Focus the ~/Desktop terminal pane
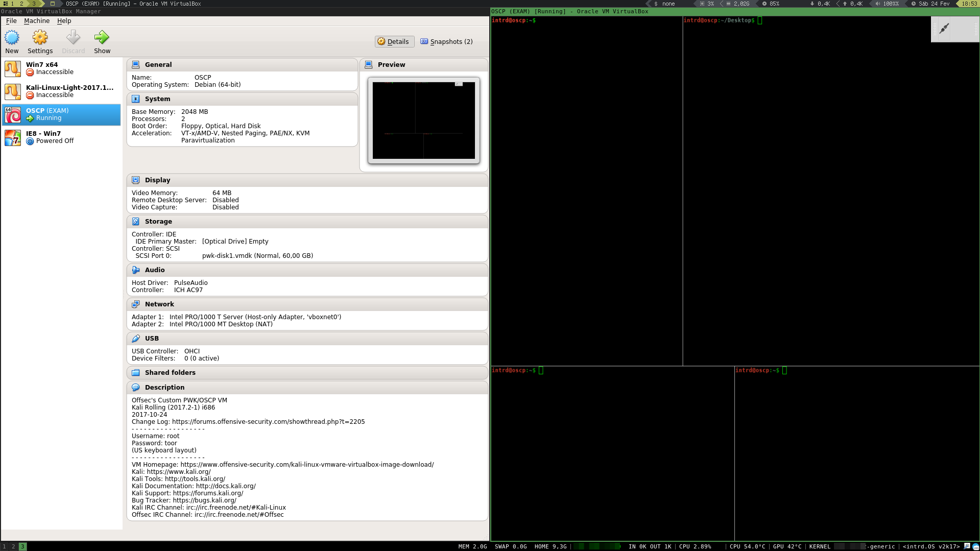The image size is (980, 551). [x=831, y=191]
